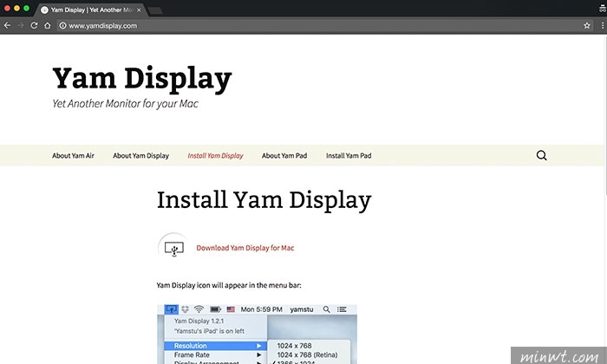Open the About Yam Air nav item

pyautogui.click(x=73, y=156)
